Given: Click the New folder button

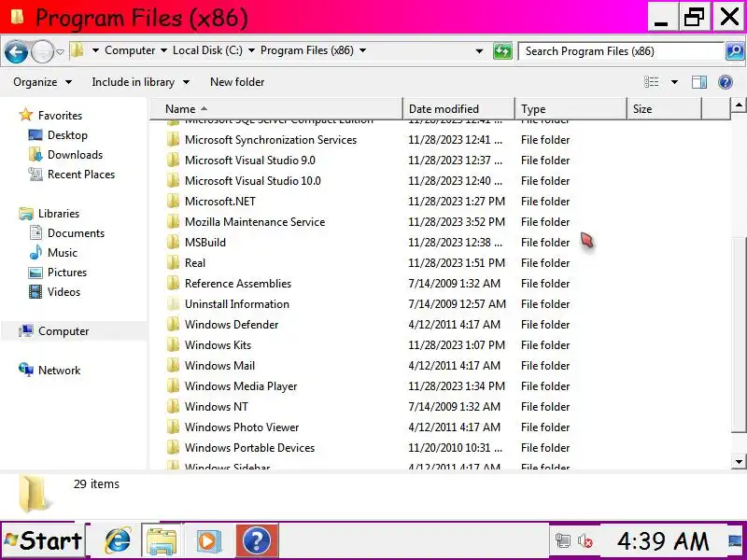Looking at the screenshot, I should point(237,82).
